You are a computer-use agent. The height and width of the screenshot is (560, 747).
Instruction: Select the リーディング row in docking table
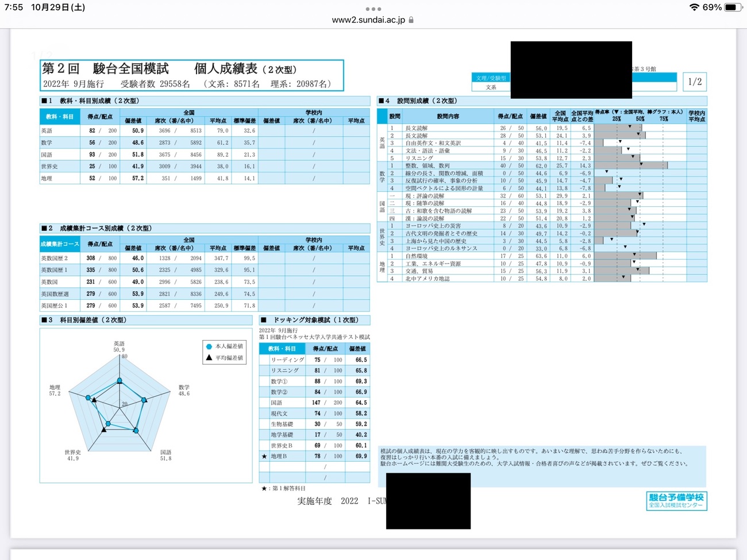pos(314,360)
